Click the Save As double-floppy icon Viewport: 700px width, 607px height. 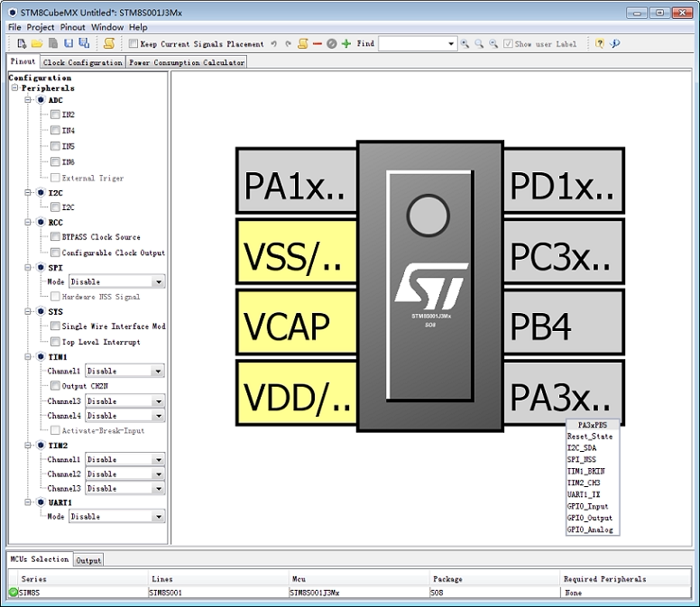84,43
